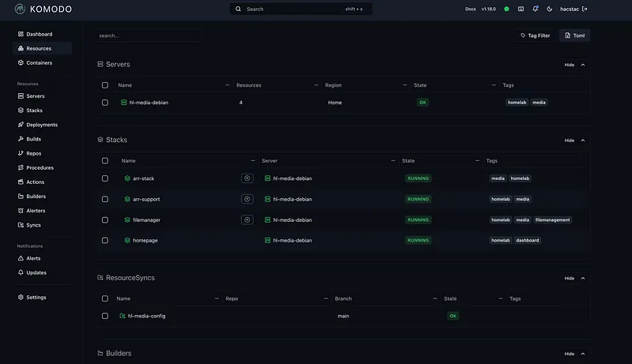Focus the resources search field
This screenshot has height=364, width=632.
click(148, 36)
